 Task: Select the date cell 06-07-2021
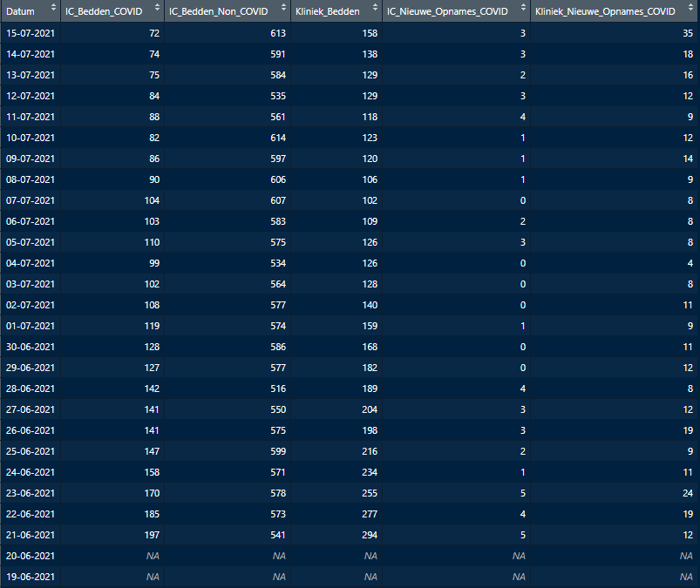31,222
